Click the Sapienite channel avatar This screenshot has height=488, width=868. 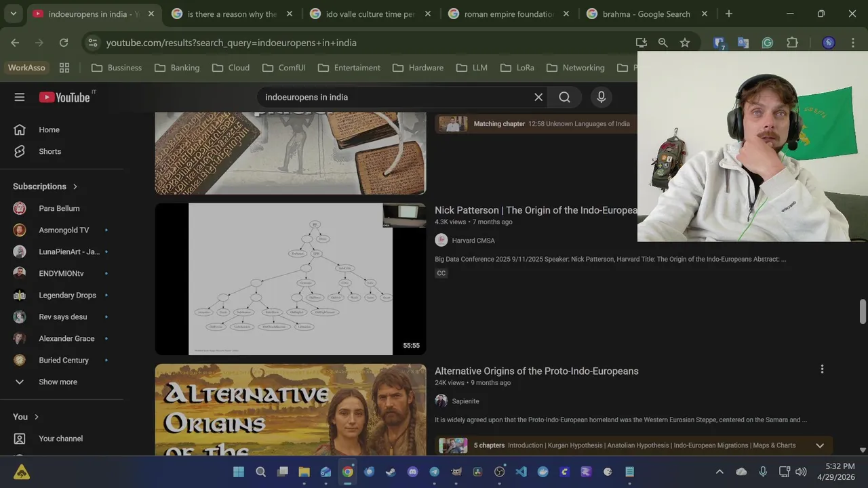coord(441,401)
